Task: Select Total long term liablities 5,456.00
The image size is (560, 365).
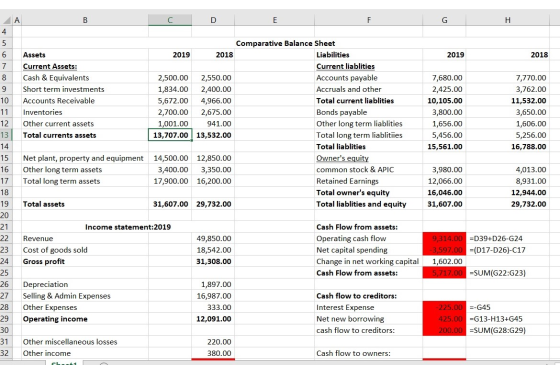Action: pyautogui.click(x=444, y=135)
